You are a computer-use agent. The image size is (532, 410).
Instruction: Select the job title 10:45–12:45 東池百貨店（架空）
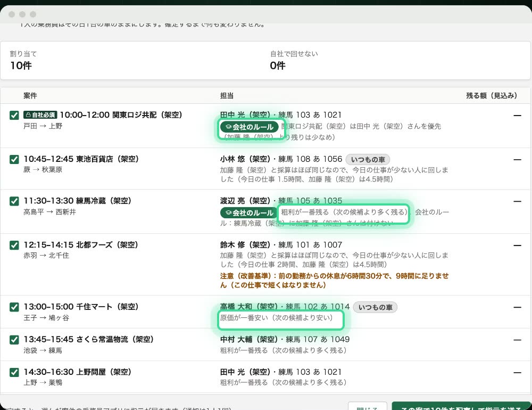tap(81, 159)
